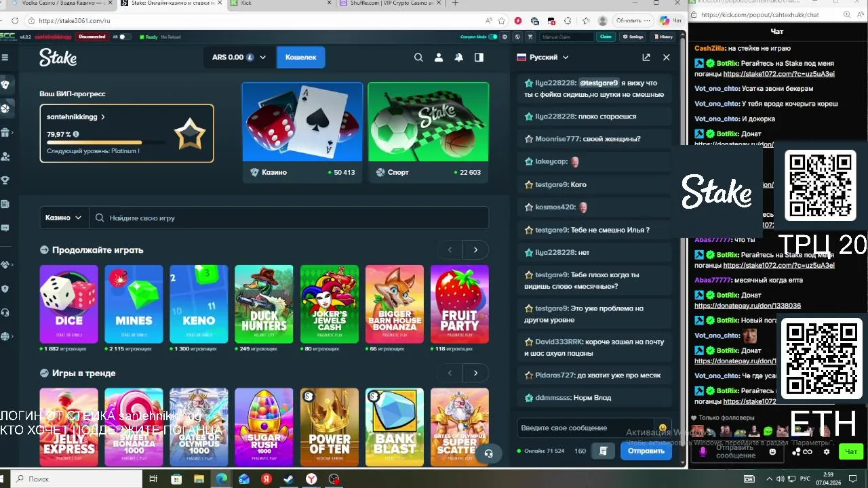Show previous games in Продолжайте играть
This screenshot has width=868, height=488.
[450, 250]
